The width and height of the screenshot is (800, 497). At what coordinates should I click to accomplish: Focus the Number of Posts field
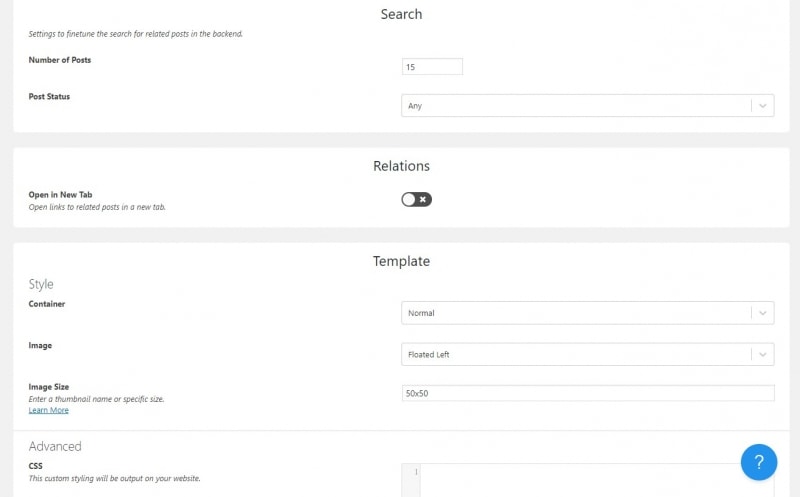432,67
